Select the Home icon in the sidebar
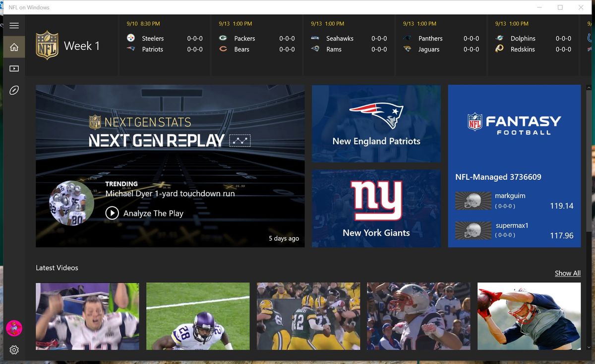The height and width of the screenshot is (364, 595). 14,47
